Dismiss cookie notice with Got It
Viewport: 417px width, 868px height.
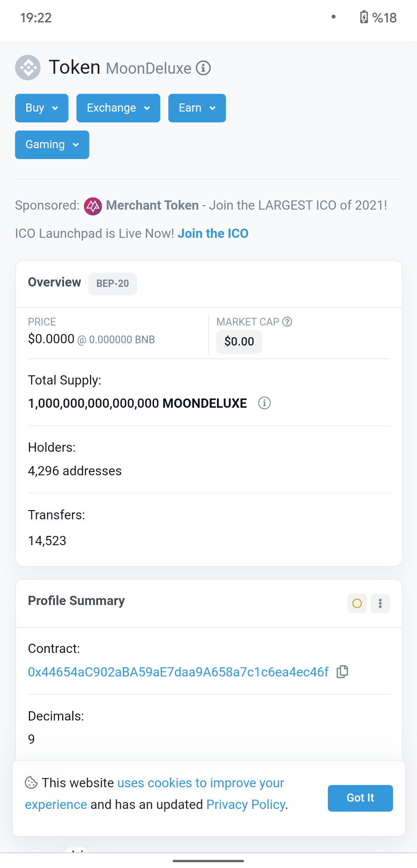point(360,798)
